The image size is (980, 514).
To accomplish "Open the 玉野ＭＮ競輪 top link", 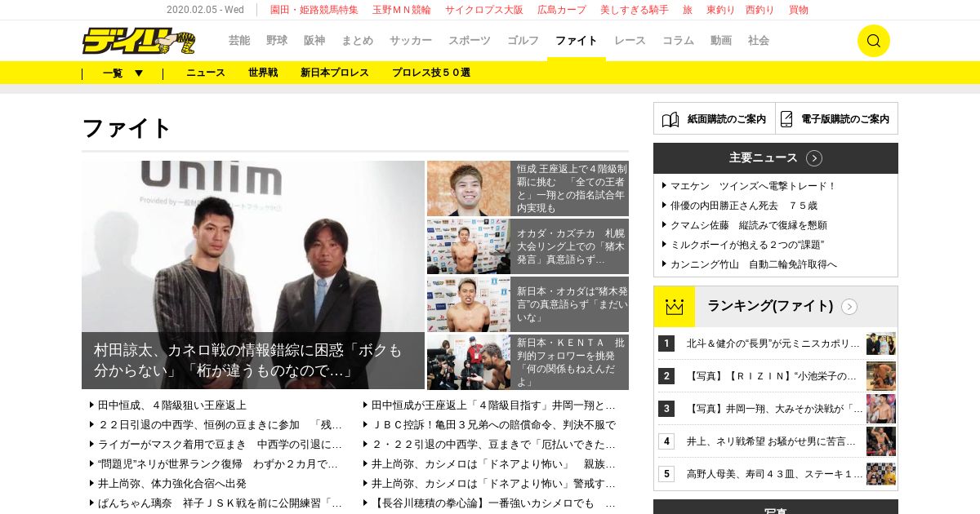I will (x=402, y=10).
